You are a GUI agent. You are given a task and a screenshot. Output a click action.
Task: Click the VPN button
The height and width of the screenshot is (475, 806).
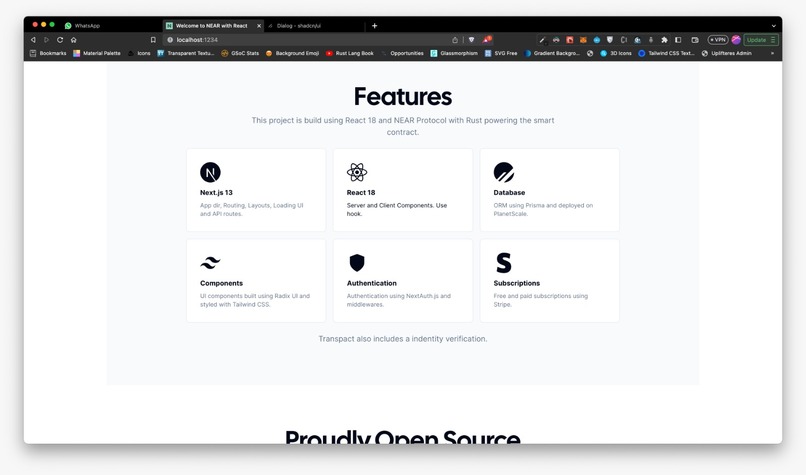(x=718, y=40)
